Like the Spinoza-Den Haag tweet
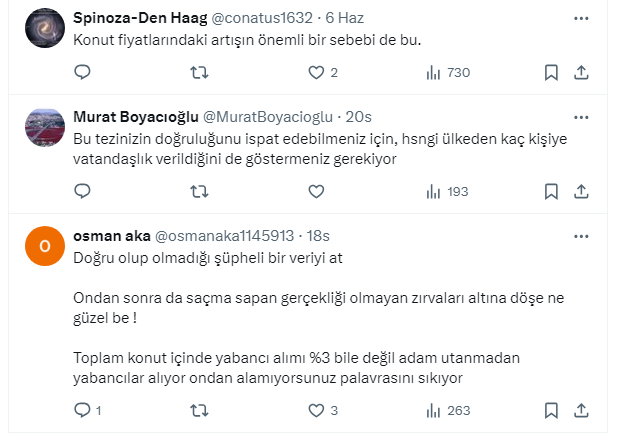The width and height of the screenshot is (623, 433). pos(316,72)
